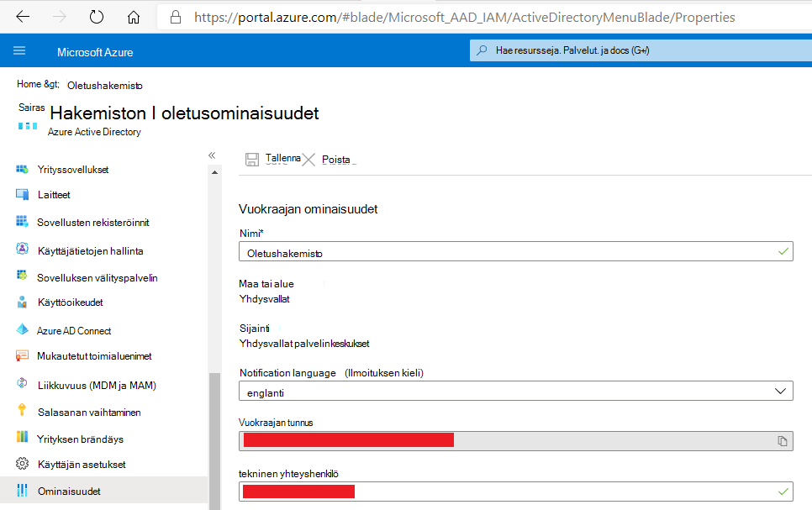The height and width of the screenshot is (510, 812).
Task: Click the sidebar scrollbar thumb
Action: click(214, 441)
